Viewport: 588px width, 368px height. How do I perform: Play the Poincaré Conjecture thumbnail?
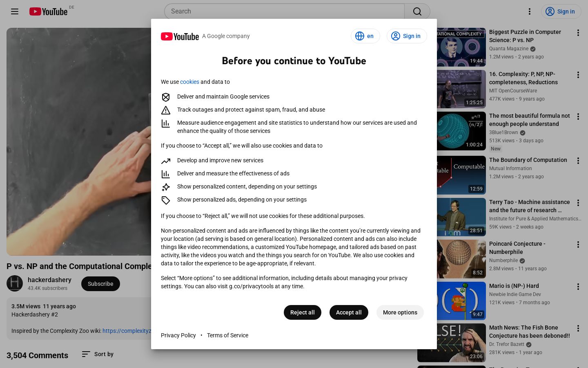point(461,259)
